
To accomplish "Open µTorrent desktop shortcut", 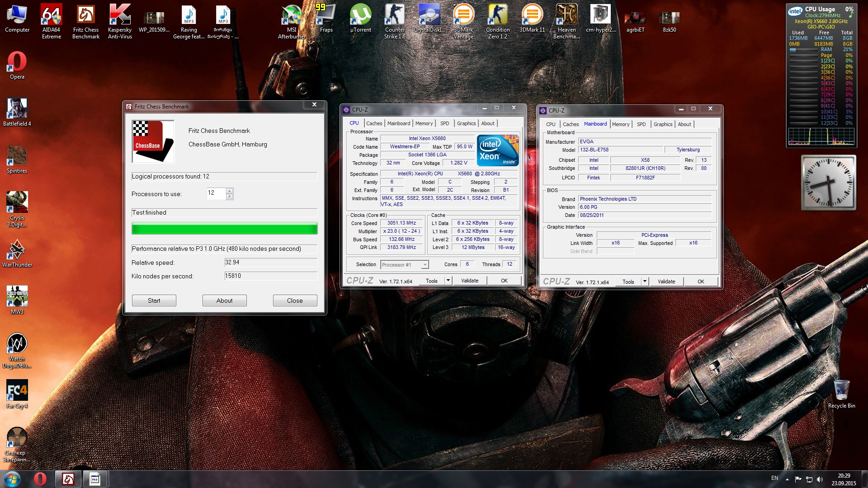I will coord(361,19).
